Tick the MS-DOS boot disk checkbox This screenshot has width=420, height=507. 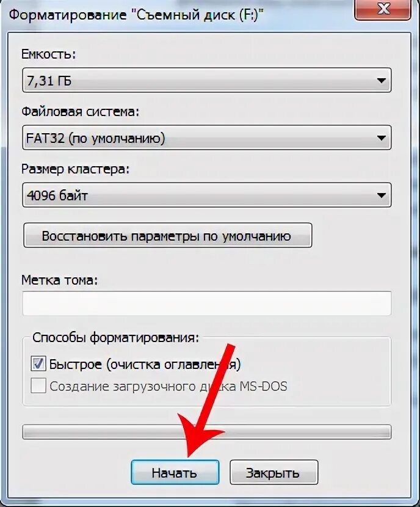(x=38, y=385)
